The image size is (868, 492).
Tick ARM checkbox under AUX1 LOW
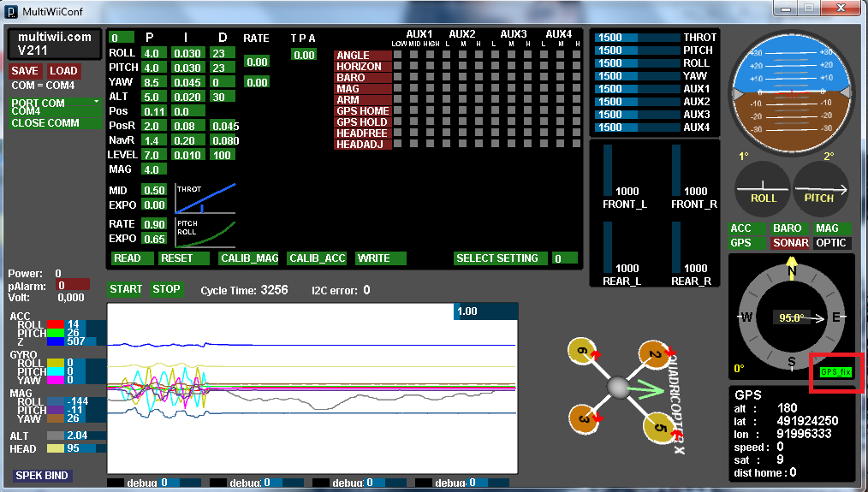pos(399,100)
